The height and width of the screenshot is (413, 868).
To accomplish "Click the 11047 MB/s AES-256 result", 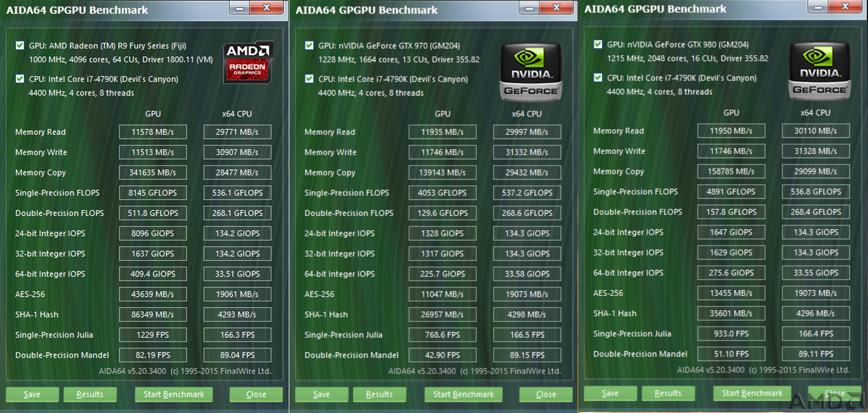I will tap(443, 294).
